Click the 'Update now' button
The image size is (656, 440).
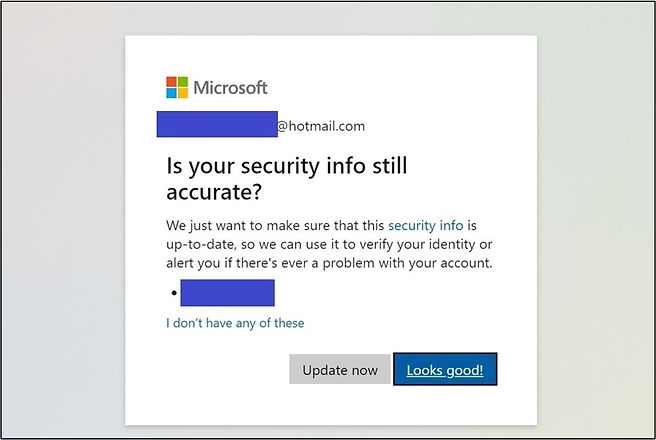(340, 369)
